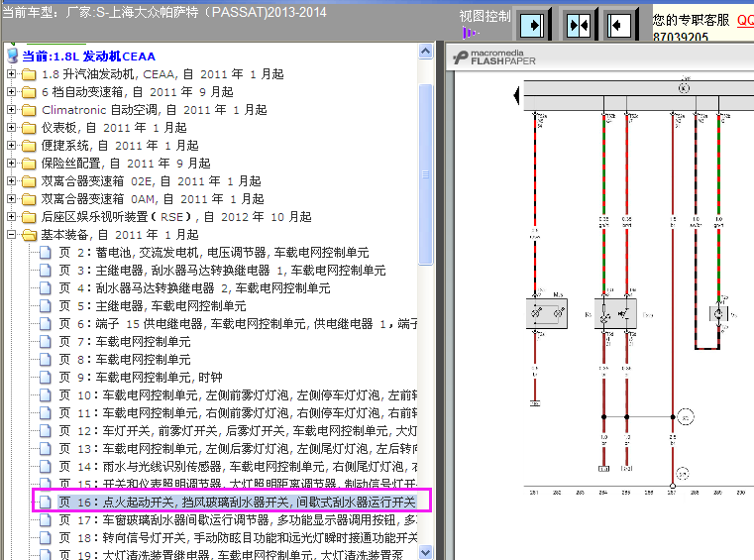
Task: Collapse the 基本装备 tree node
Action: (x=11, y=234)
